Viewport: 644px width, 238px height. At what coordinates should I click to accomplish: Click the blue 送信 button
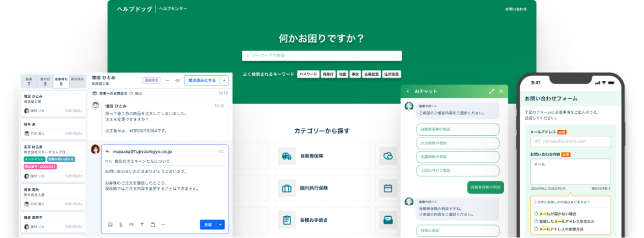(208, 224)
